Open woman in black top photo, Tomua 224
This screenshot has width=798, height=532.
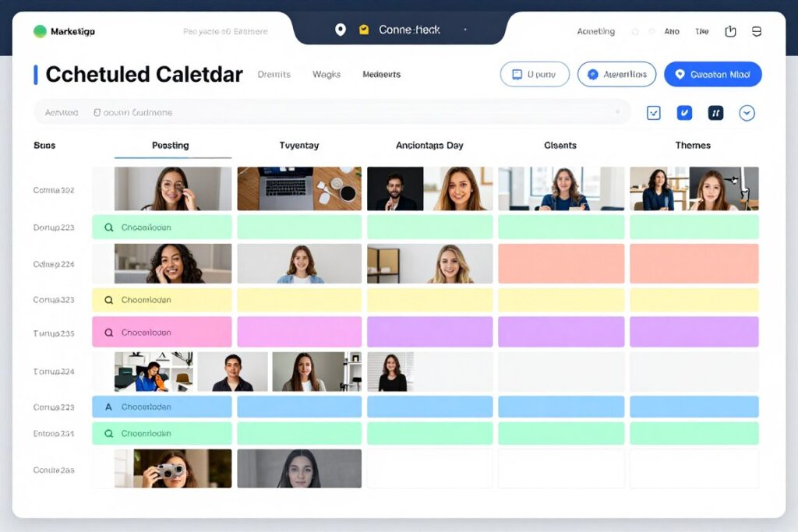391,372
